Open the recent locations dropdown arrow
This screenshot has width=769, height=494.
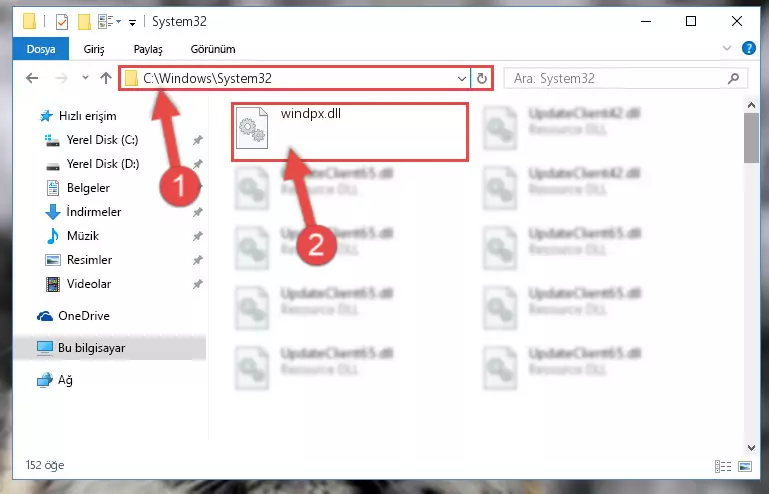point(85,78)
